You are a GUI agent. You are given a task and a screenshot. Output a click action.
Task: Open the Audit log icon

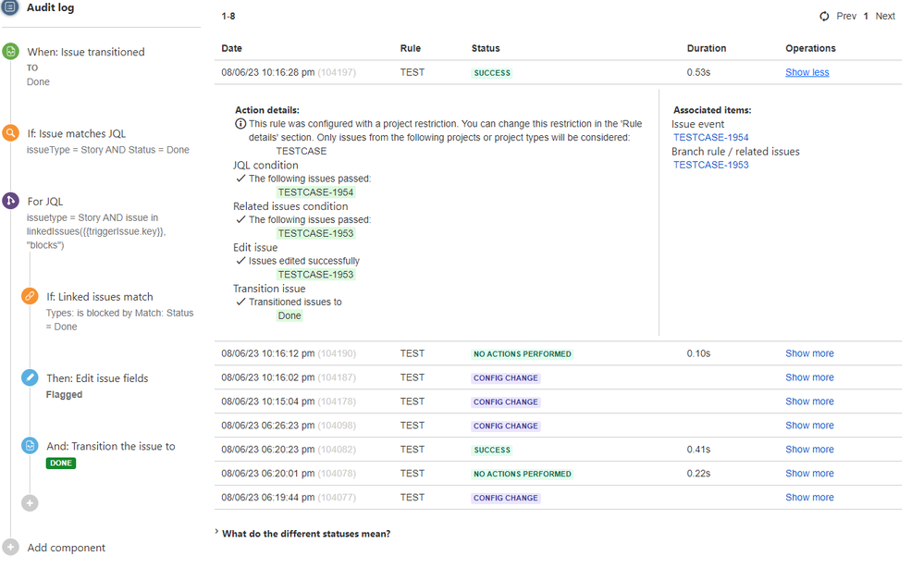click(10, 6)
